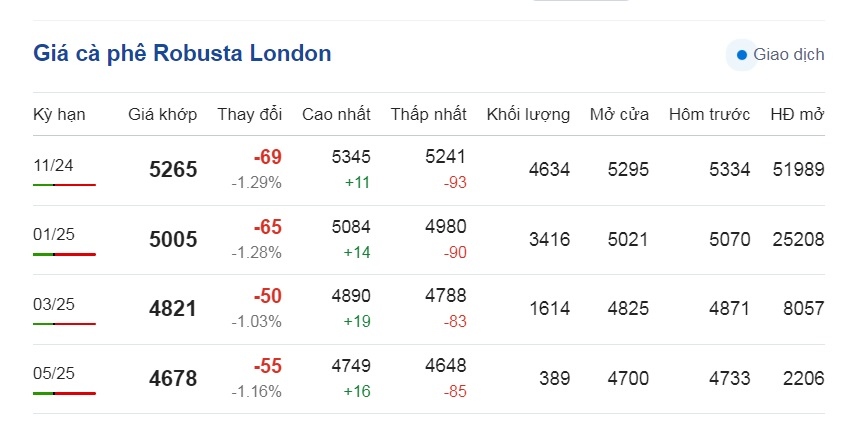858x438 pixels.
Task: Click the Thấp nhất column header
Action: pos(428,114)
